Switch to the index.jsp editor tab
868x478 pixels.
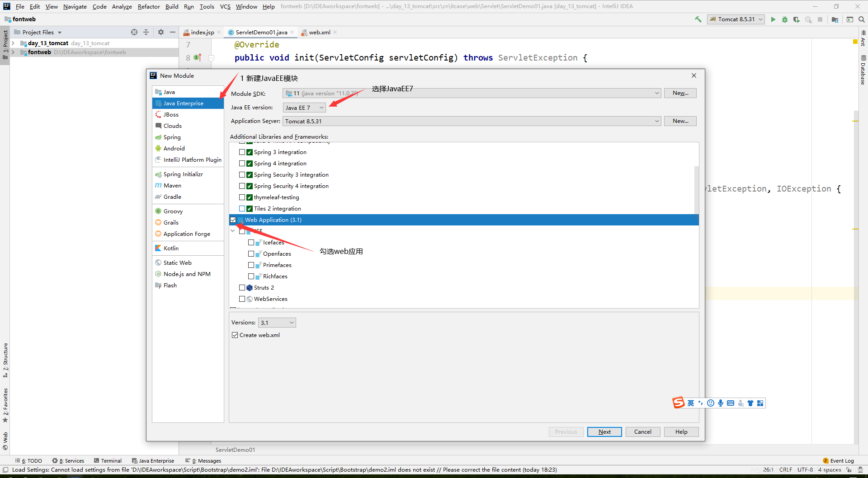coord(202,32)
